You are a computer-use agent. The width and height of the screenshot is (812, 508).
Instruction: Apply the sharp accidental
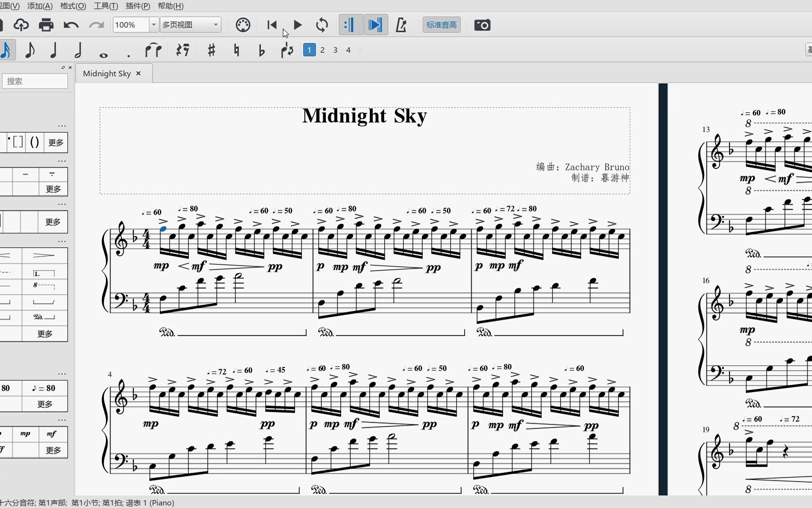(x=211, y=50)
